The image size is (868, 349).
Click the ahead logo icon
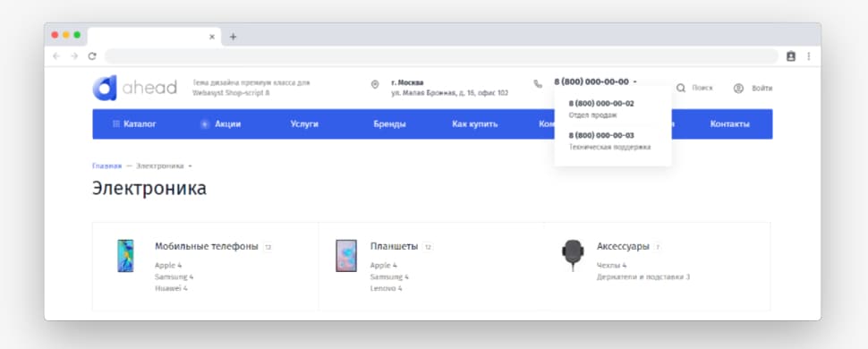point(105,88)
